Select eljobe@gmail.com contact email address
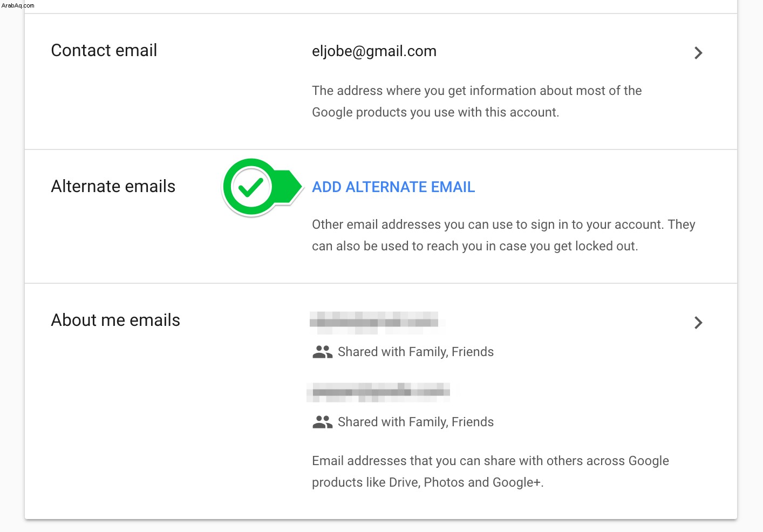 pos(374,51)
